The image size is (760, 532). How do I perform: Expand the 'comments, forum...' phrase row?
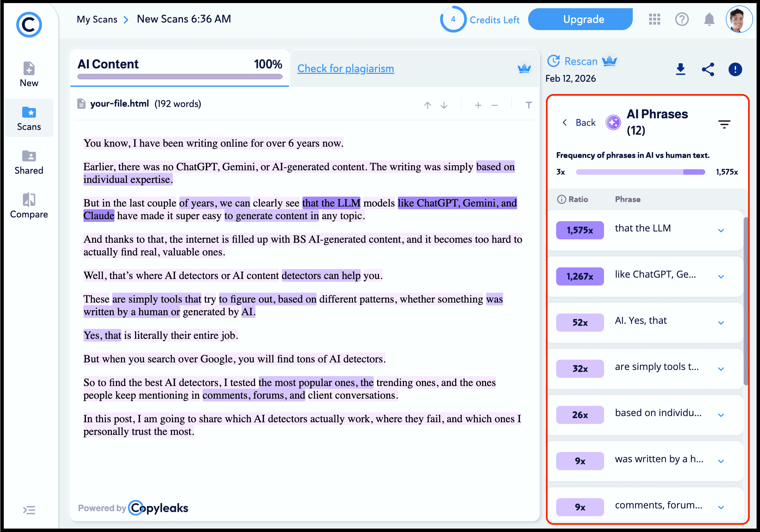[721, 507]
